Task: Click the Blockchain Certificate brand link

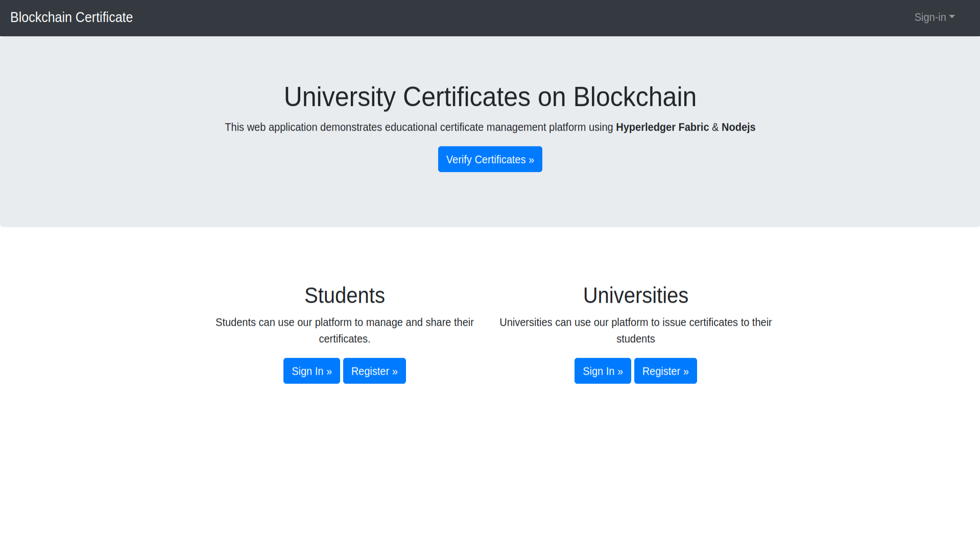Action: click(71, 17)
